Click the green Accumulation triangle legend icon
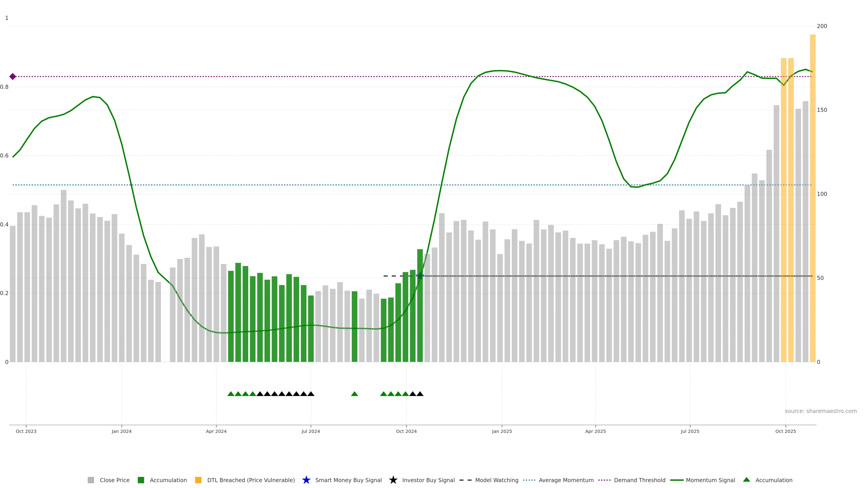 746,480
